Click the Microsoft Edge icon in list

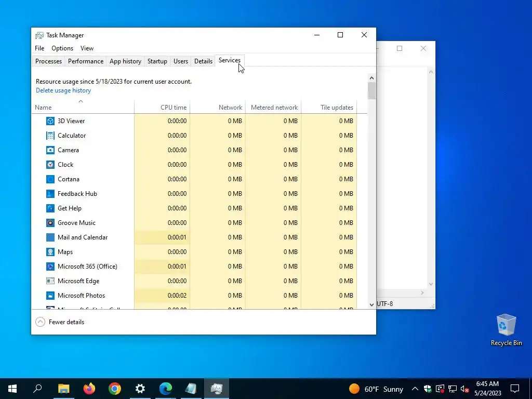(x=50, y=281)
